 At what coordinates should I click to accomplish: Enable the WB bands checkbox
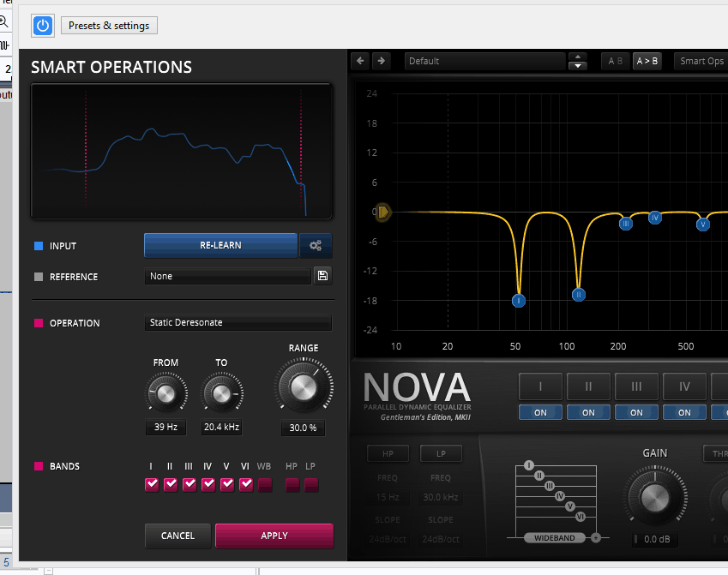tap(265, 485)
